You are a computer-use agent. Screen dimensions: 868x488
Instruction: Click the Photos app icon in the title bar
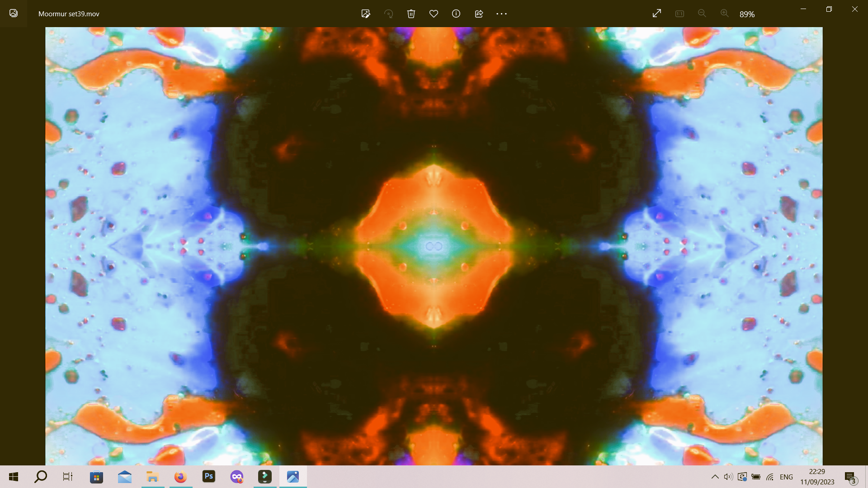coord(14,14)
